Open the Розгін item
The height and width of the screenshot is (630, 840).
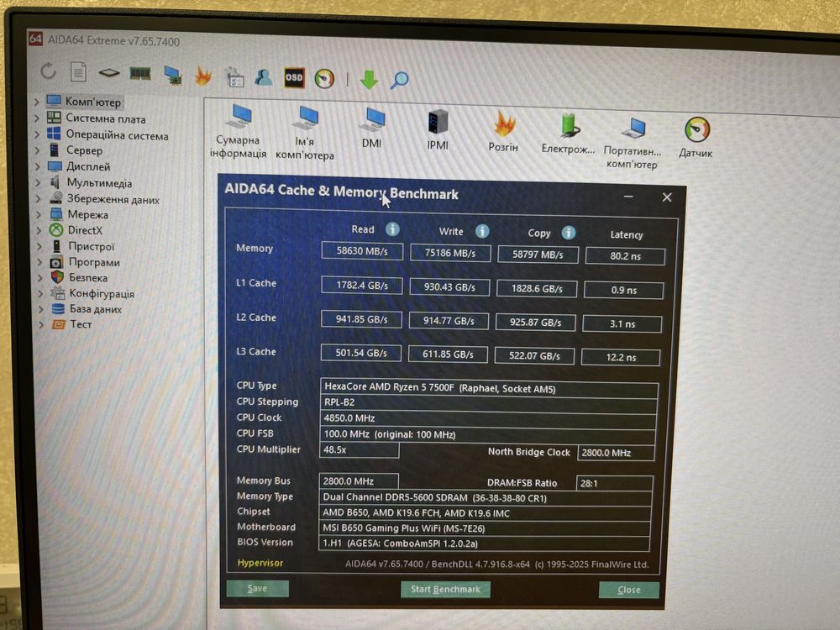click(x=503, y=131)
